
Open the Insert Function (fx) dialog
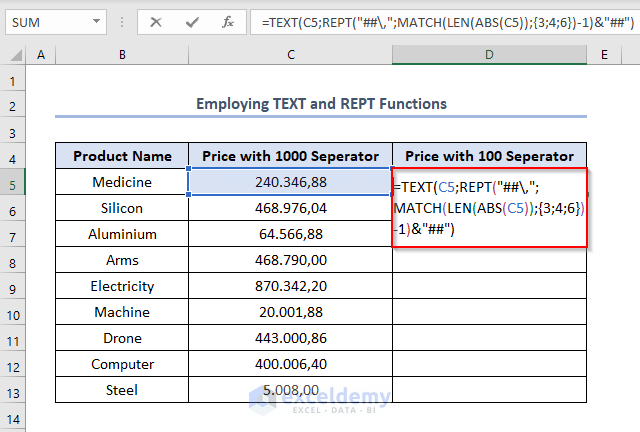point(227,21)
